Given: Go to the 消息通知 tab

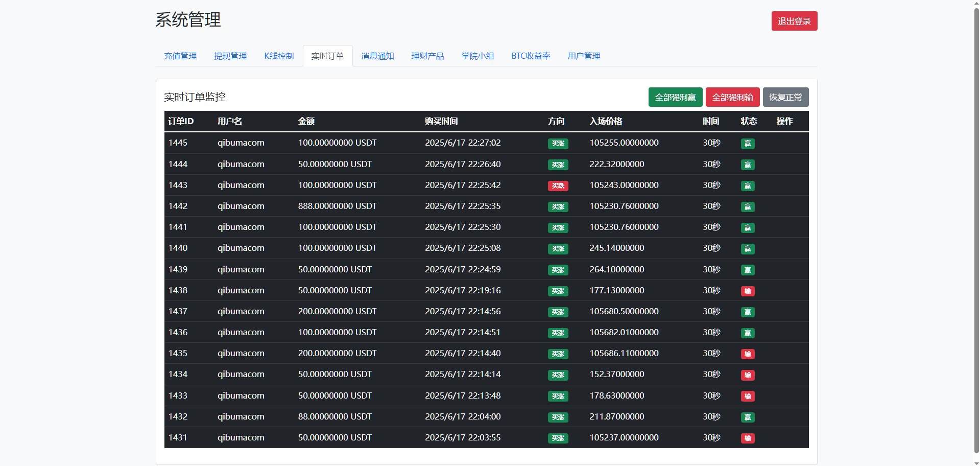Looking at the screenshot, I should [377, 56].
